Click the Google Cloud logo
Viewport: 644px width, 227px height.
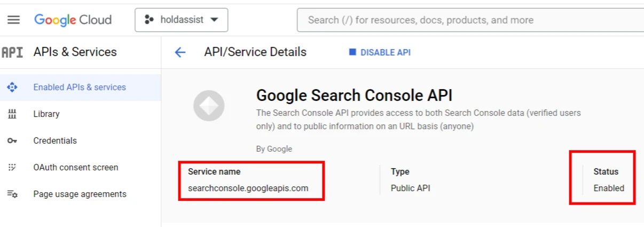(x=73, y=20)
